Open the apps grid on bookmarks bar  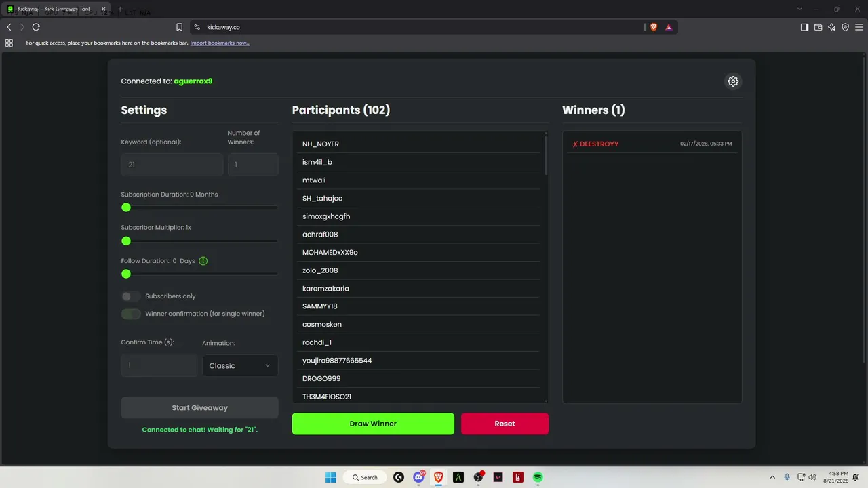pyautogui.click(x=9, y=43)
